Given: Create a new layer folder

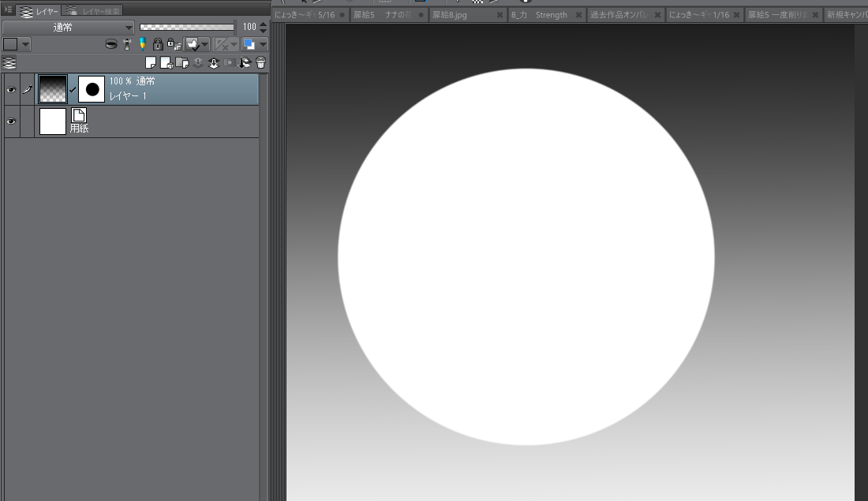Looking at the screenshot, I should [x=181, y=63].
